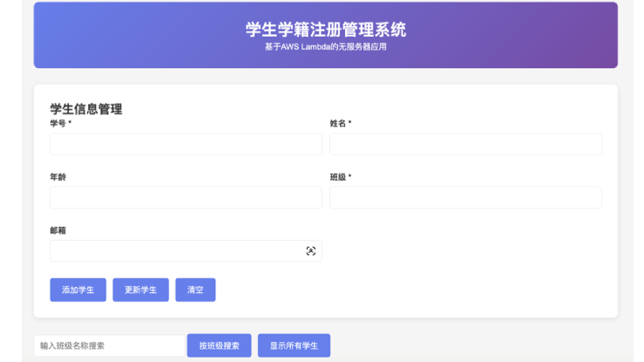Click the 学生学籍注册管理系统 header title

tap(325, 30)
